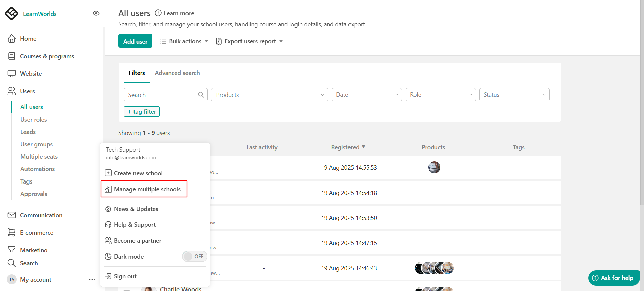This screenshot has width=644, height=291.
Task: Click the Create new school plus icon
Action: (108, 173)
